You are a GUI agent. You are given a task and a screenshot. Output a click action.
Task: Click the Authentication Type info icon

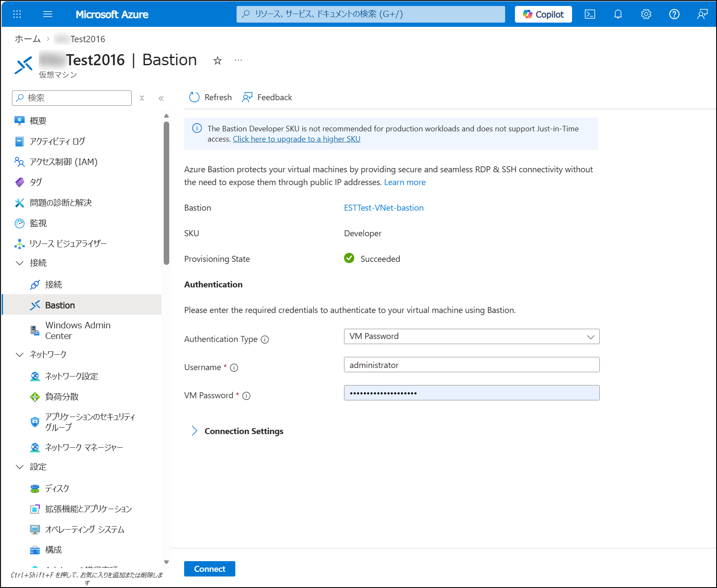pos(265,339)
